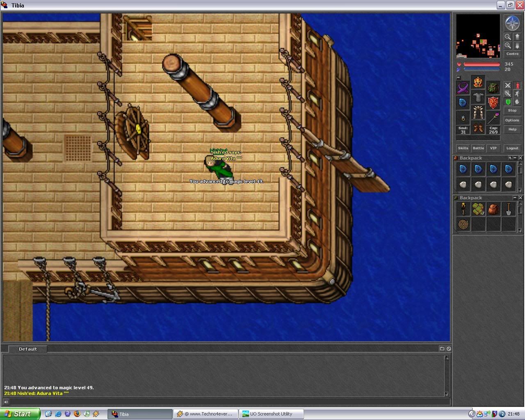
Task: Click the Soul 31 value
Action: coord(463,130)
